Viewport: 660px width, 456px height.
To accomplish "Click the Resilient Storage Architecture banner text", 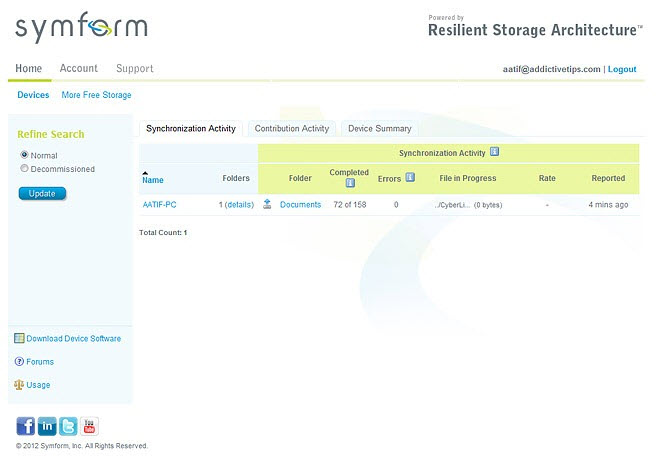I will (x=535, y=30).
